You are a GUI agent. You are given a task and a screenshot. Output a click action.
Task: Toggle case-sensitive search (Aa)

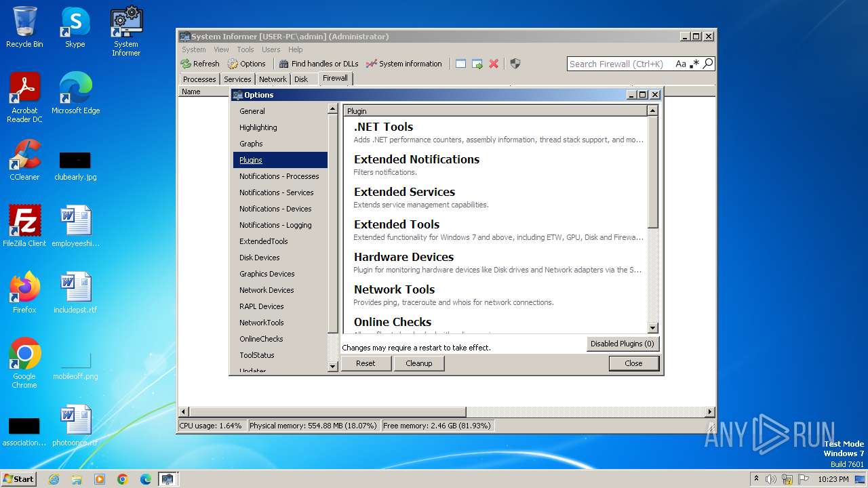pyautogui.click(x=681, y=64)
